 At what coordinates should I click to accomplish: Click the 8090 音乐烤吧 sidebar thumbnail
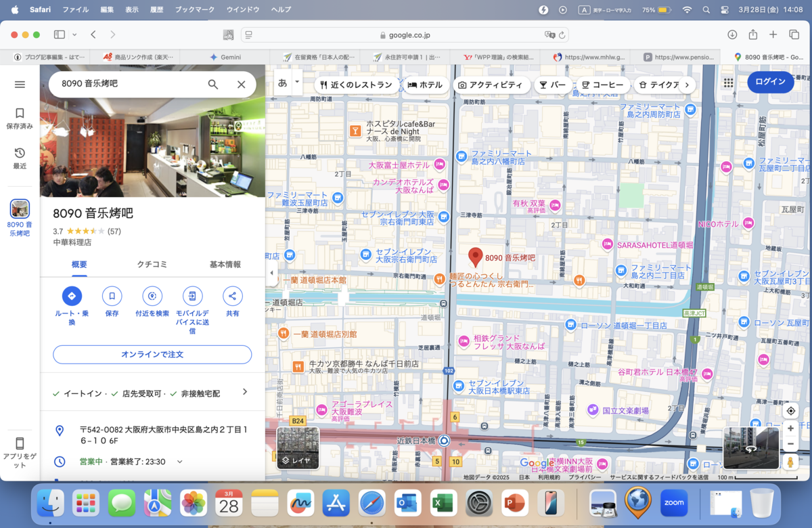[20, 208]
